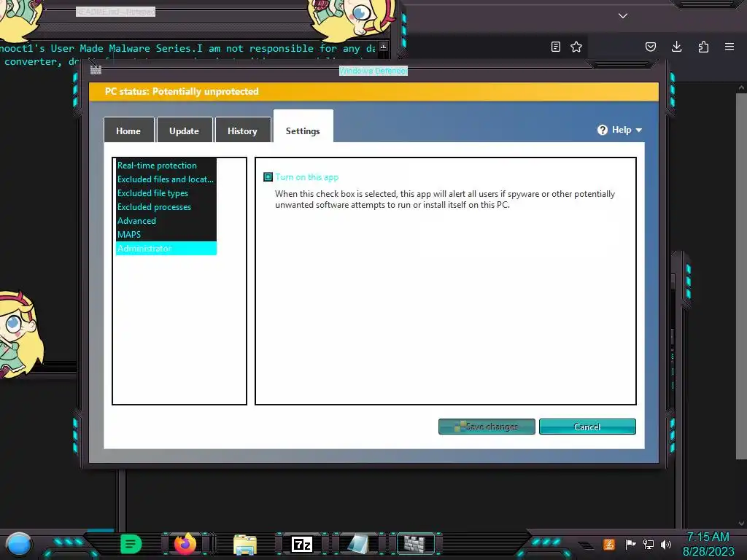Click the Cancel button

point(587,427)
